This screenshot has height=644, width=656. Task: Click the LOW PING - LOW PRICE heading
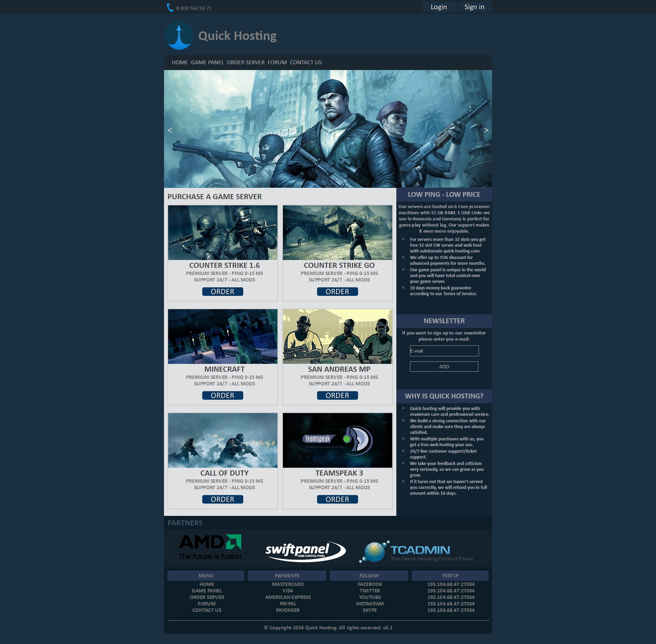coord(444,194)
